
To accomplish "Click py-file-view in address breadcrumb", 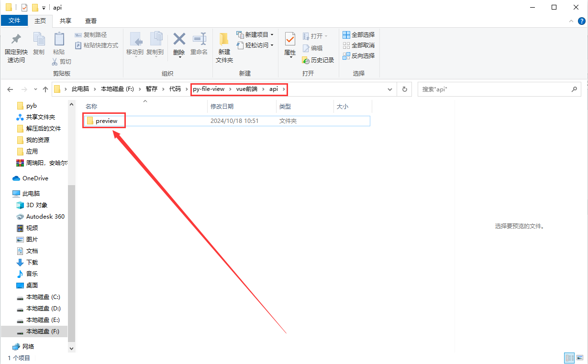I will pos(209,89).
